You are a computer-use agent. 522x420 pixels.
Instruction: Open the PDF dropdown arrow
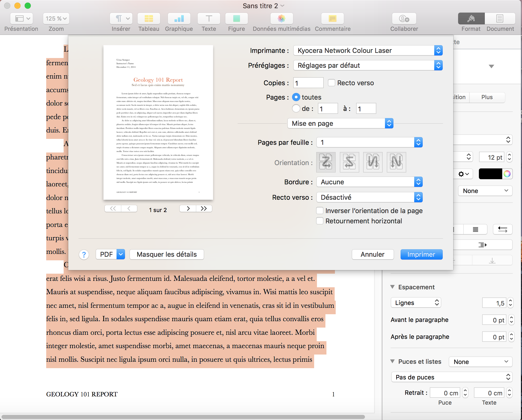(121, 254)
